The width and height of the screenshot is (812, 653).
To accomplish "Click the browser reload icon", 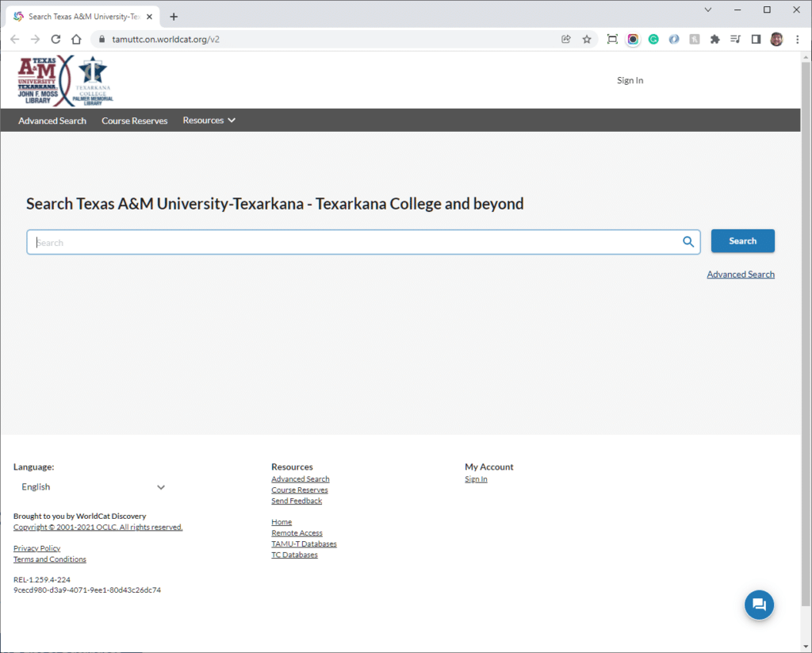I will pos(56,39).
